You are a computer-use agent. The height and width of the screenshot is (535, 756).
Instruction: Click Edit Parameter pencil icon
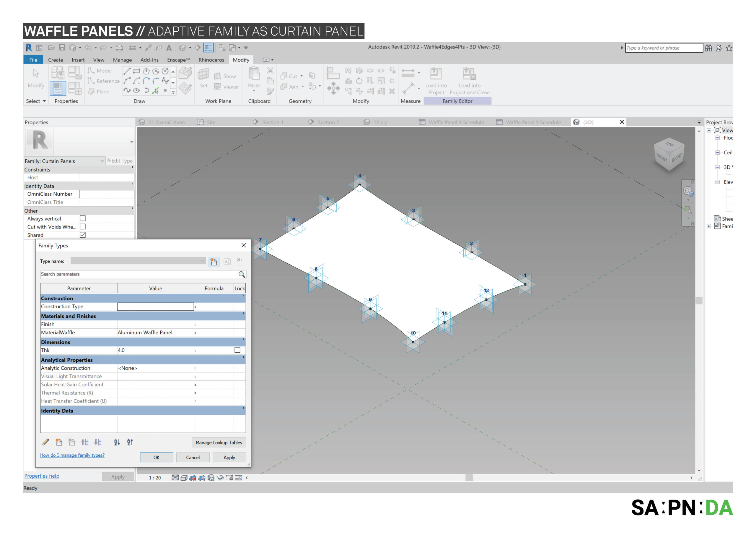point(46,442)
